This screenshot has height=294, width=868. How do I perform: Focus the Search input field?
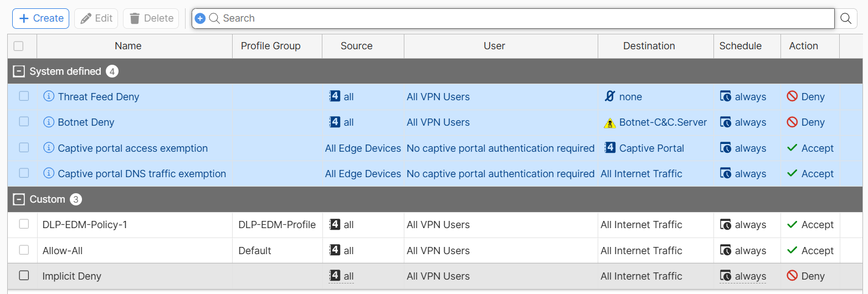point(521,18)
